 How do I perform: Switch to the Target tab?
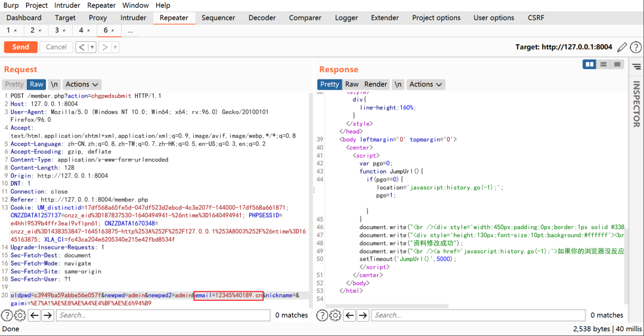[x=66, y=18]
